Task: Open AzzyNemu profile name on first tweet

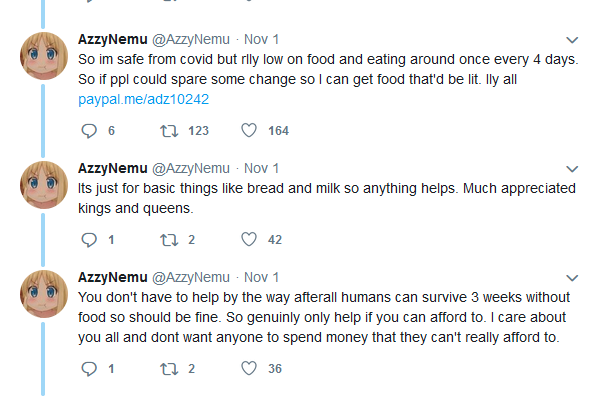Action: coord(113,39)
